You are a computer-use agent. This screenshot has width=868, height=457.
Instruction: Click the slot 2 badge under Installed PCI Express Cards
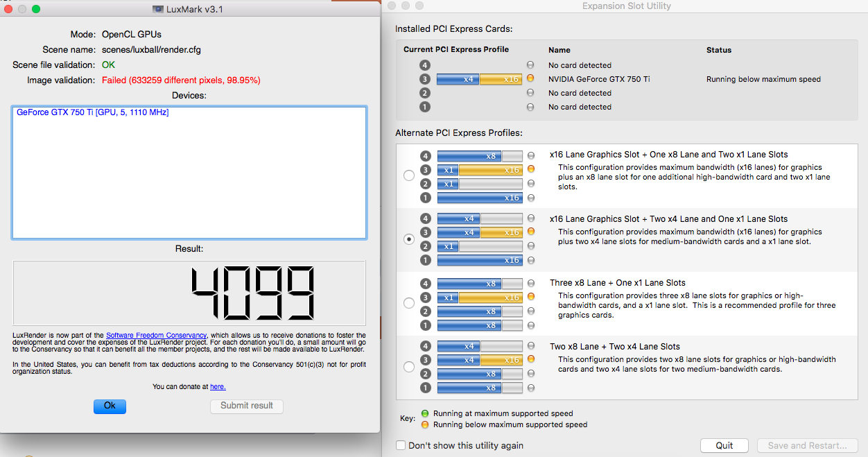point(425,93)
